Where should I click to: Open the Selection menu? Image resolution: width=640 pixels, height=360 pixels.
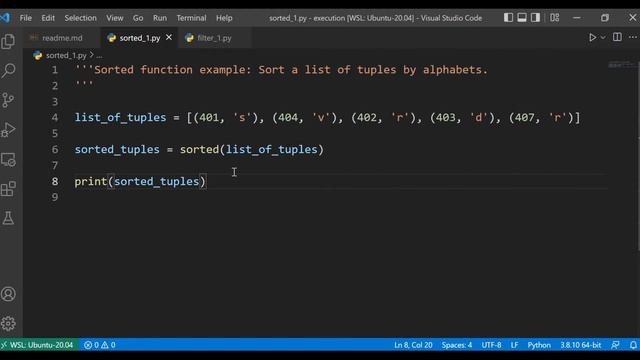click(x=80, y=18)
